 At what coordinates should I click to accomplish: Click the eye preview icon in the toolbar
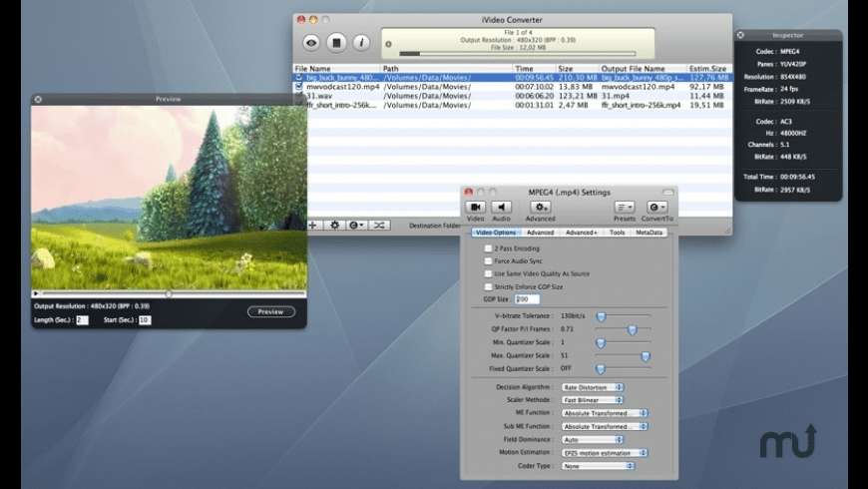311,43
